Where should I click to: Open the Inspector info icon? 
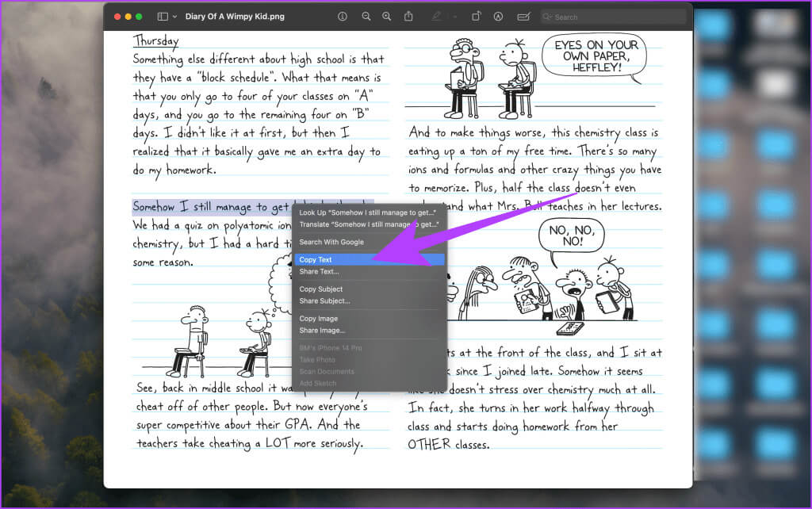(x=343, y=17)
